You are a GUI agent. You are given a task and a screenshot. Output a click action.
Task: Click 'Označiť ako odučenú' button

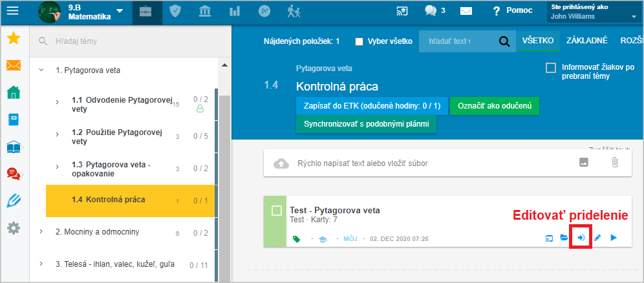click(x=494, y=105)
